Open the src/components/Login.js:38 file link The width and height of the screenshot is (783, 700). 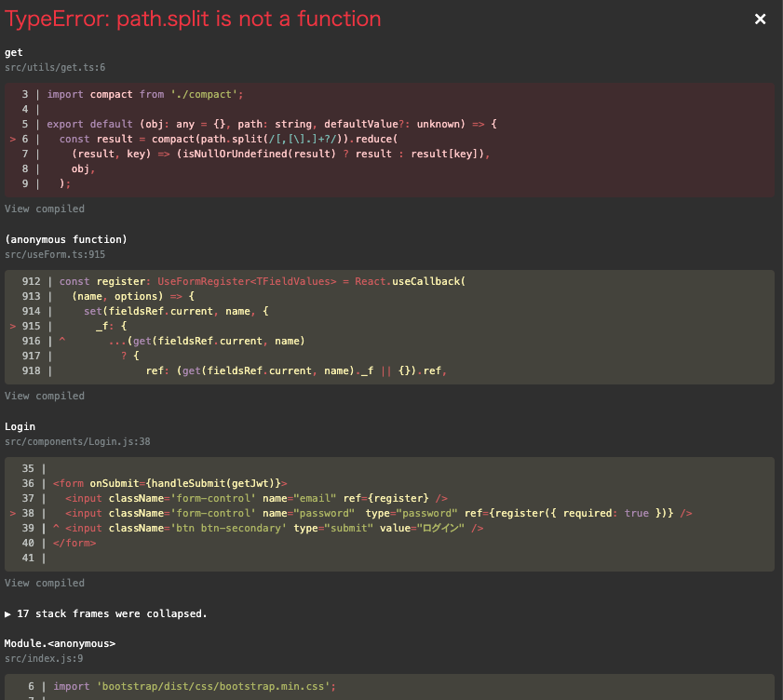(x=77, y=441)
